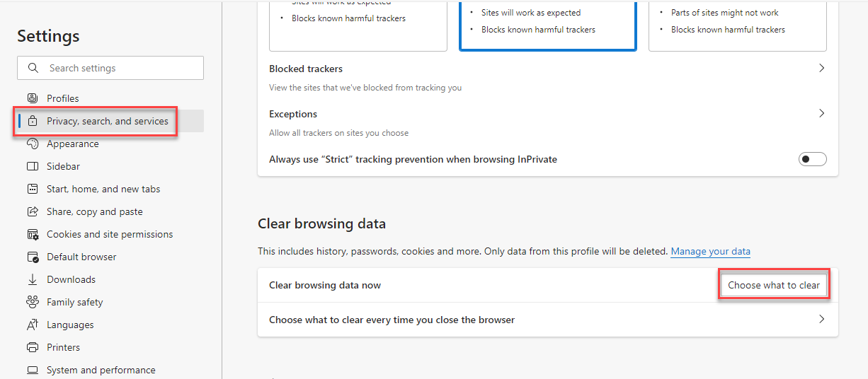Select the Balanced tracking prevention card
The width and height of the screenshot is (868, 379).
tap(547, 25)
